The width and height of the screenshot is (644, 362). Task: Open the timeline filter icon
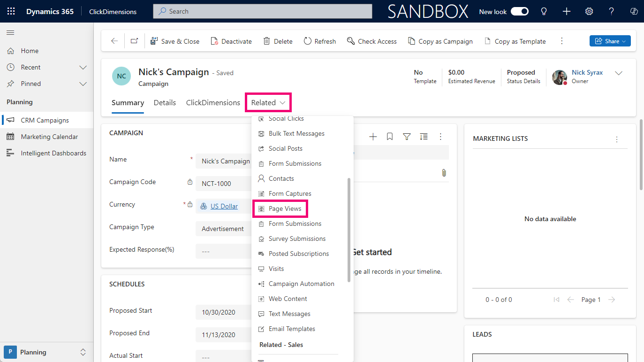point(407,137)
